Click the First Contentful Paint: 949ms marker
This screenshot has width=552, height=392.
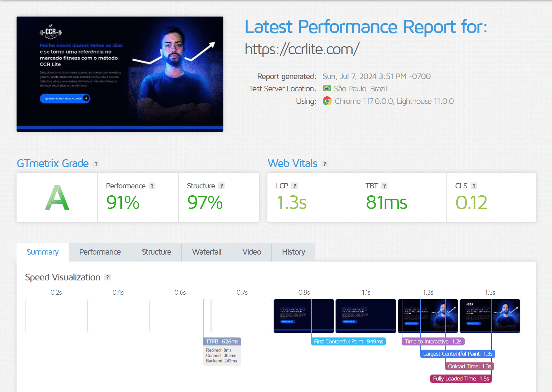pos(348,341)
